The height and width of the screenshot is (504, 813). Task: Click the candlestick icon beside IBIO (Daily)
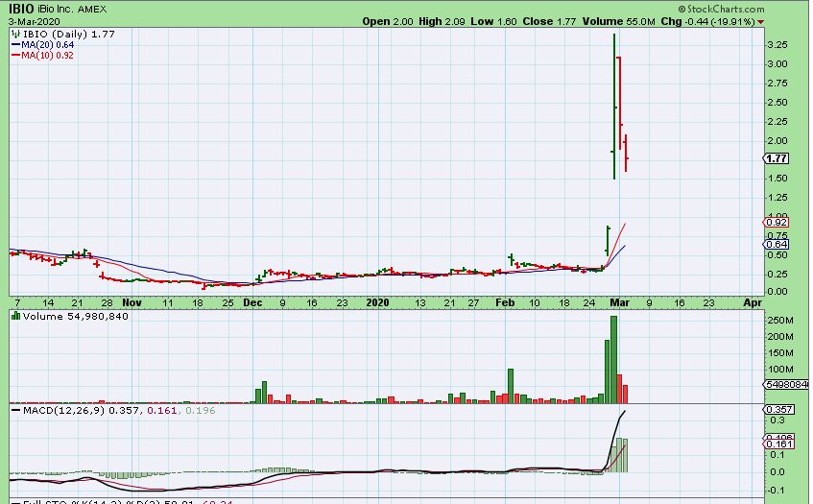(14, 34)
